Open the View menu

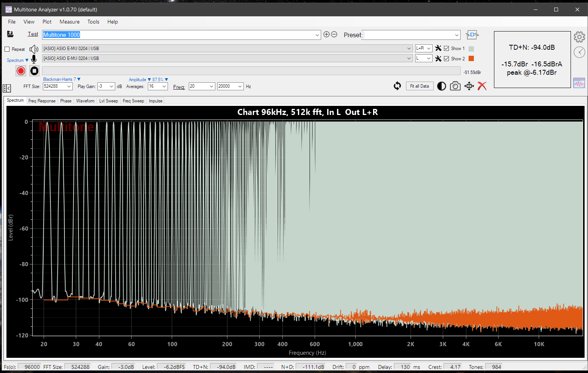[x=29, y=22]
